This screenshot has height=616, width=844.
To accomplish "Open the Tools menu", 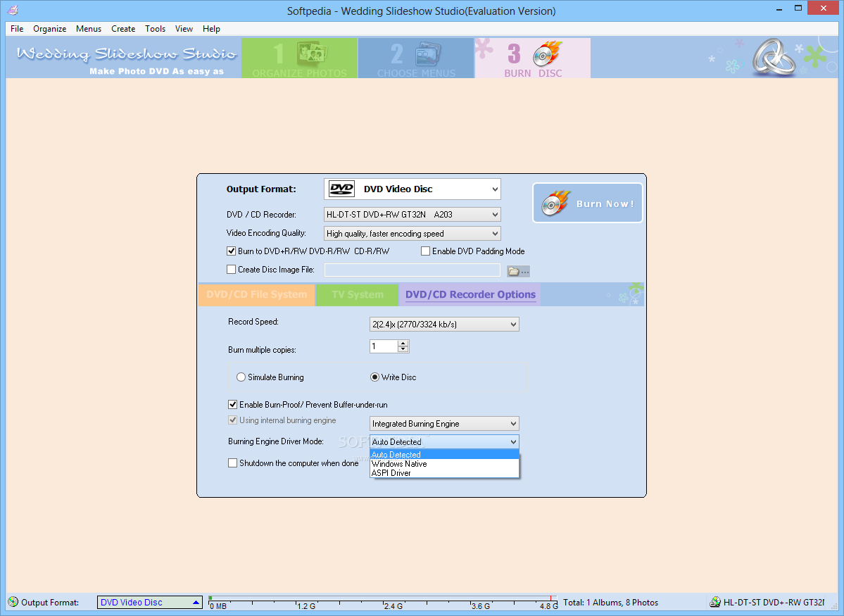I will tap(155, 29).
